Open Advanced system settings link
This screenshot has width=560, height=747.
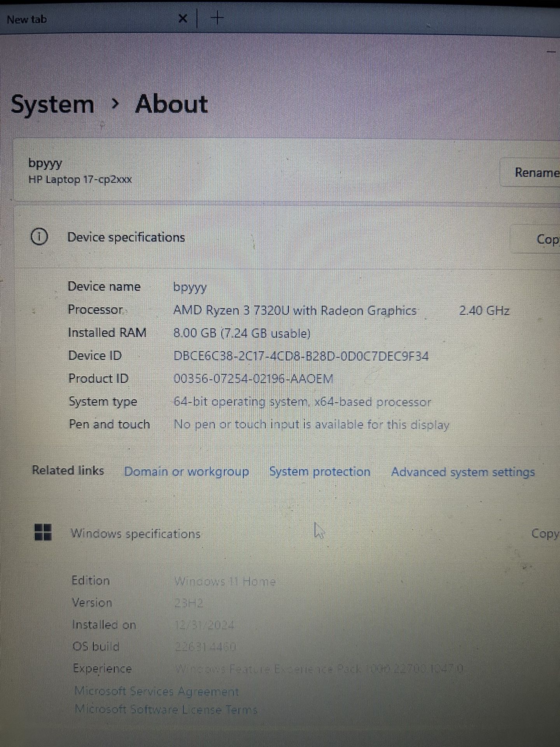click(x=463, y=472)
